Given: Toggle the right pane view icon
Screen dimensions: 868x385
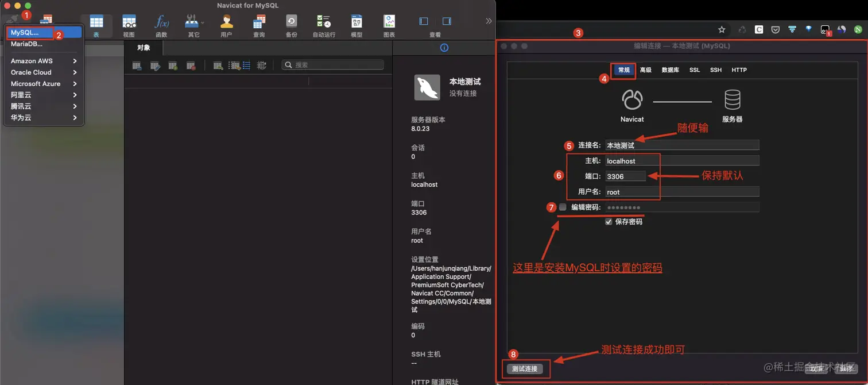Looking at the screenshot, I should point(447,21).
